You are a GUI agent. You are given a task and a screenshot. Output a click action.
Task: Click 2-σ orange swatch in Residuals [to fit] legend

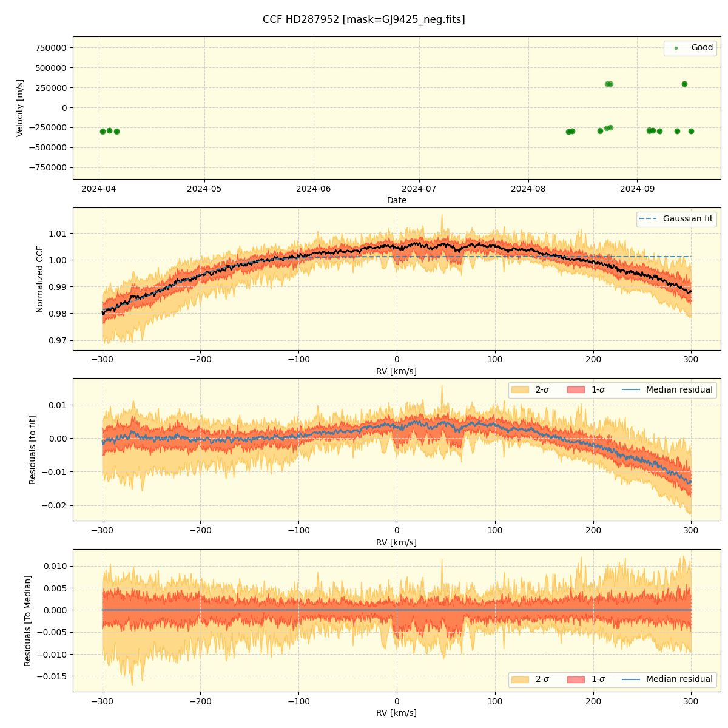(520, 389)
